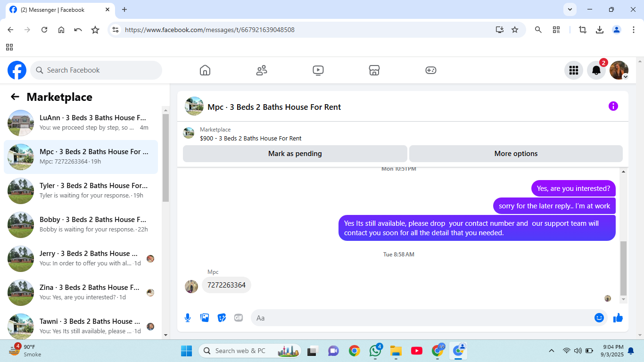Viewport: 644px width, 362px height.
Task: Click the Windows taskbar search box
Action: click(250, 351)
